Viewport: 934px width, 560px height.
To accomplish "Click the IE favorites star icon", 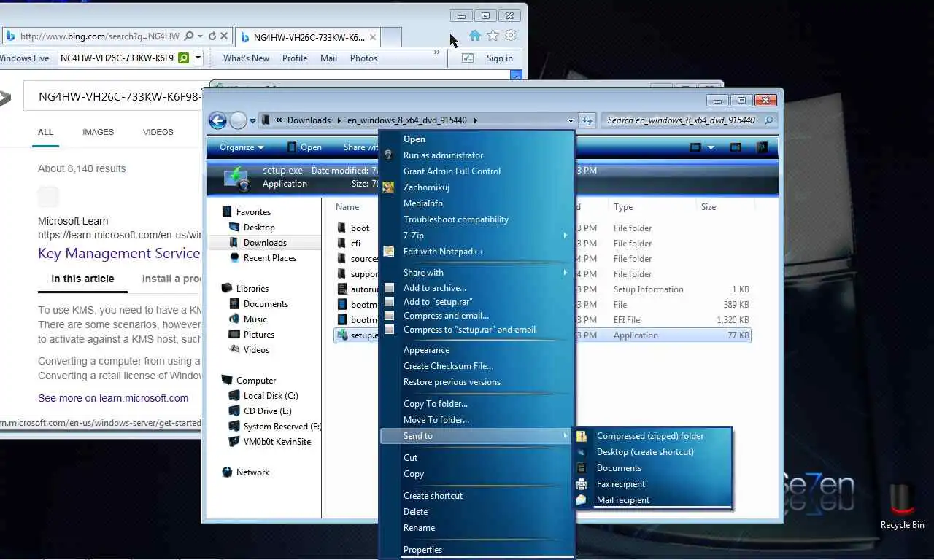I will pos(493,35).
